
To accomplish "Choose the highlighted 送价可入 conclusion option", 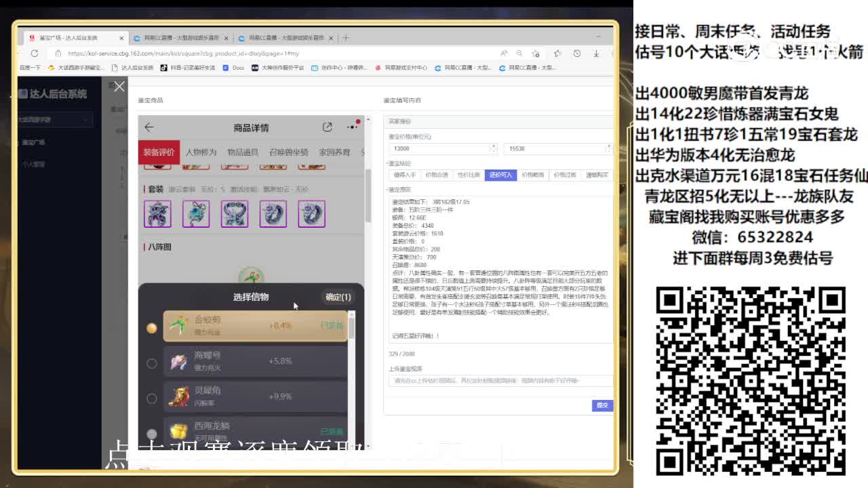I will tap(500, 175).
